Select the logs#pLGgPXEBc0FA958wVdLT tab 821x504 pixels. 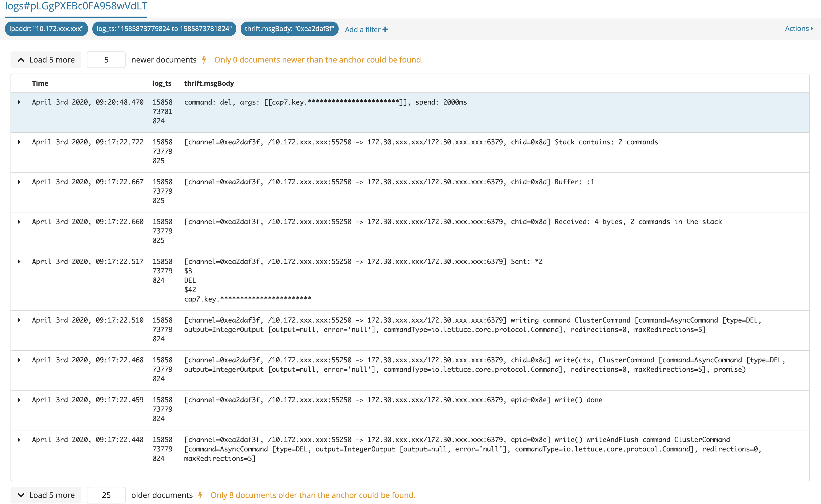pyautogui.click(x=76, y=6)
